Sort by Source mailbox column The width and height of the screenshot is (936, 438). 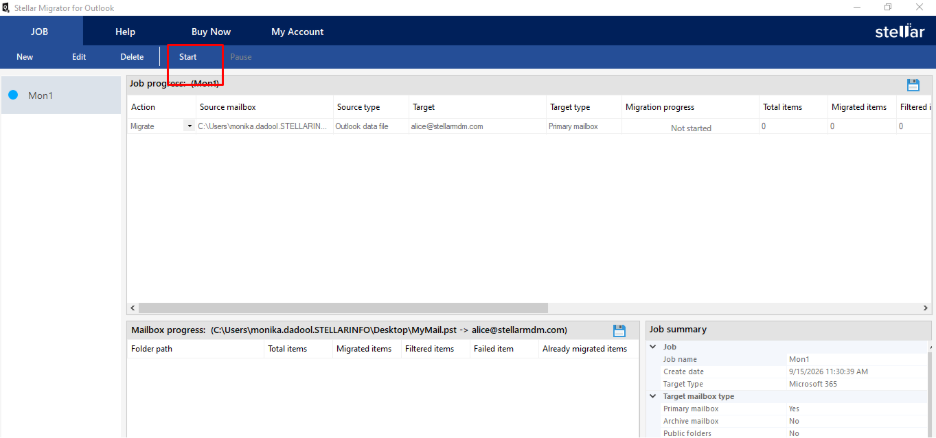tap(265, 107)
